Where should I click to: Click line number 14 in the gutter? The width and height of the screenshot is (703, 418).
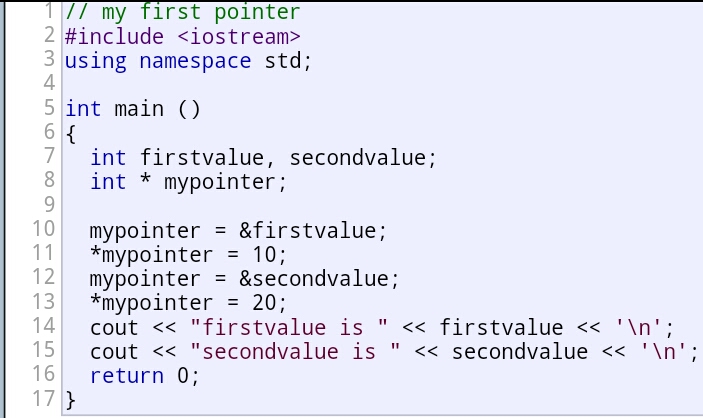click(43, 326)
